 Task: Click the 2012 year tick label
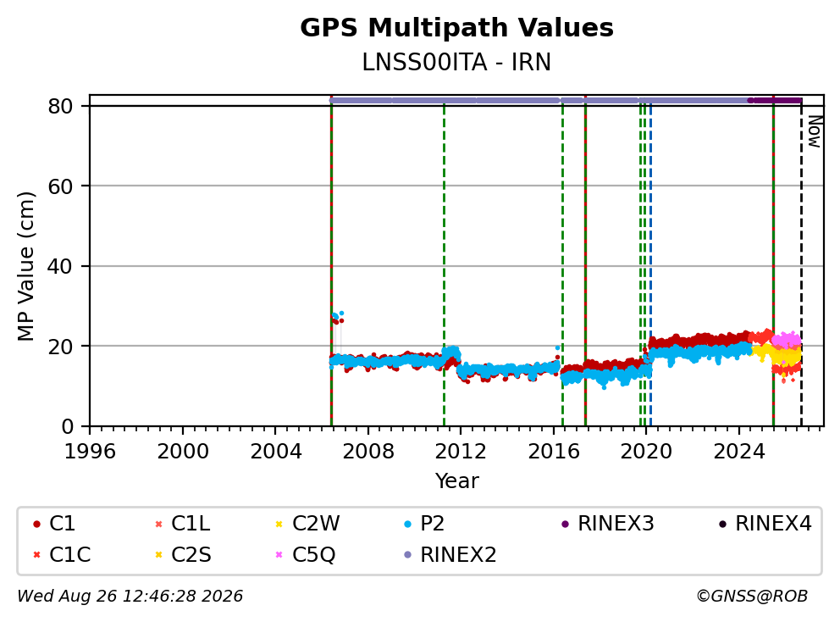(x=461, y=452)
